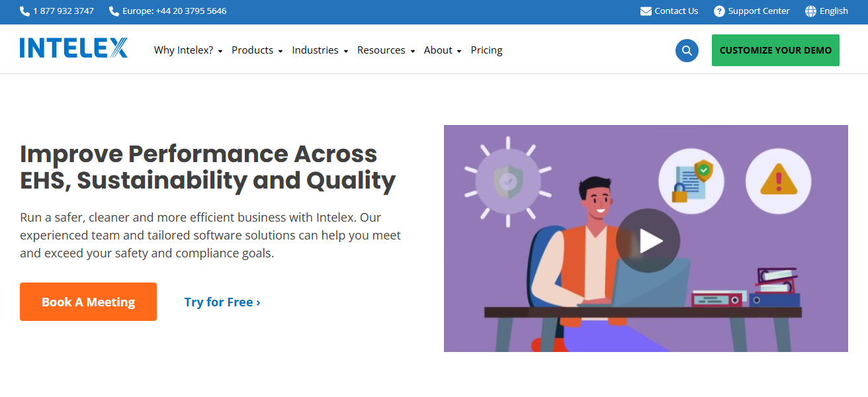Expand the Industries dropdown menu
868x397 pixels.
point(320,50)
